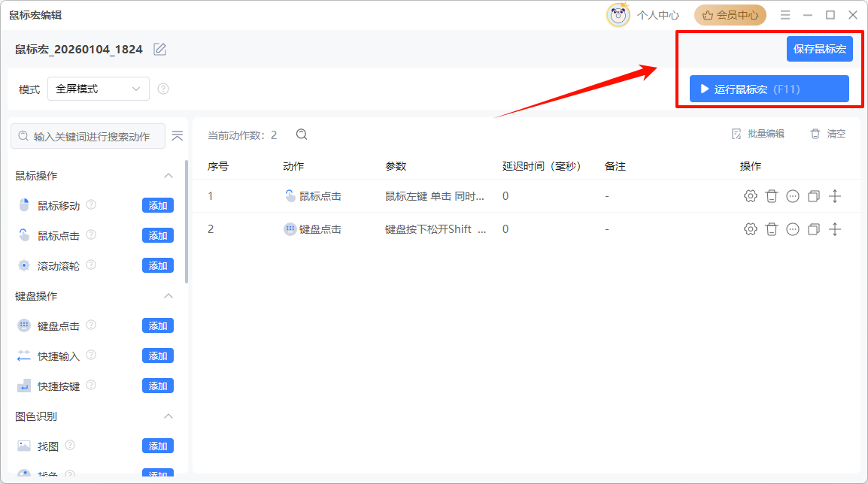The height and width of the screenshot is (484, 868).
Task: Collapse all categories icon beside the search box
Action: [x=178, y=136]
